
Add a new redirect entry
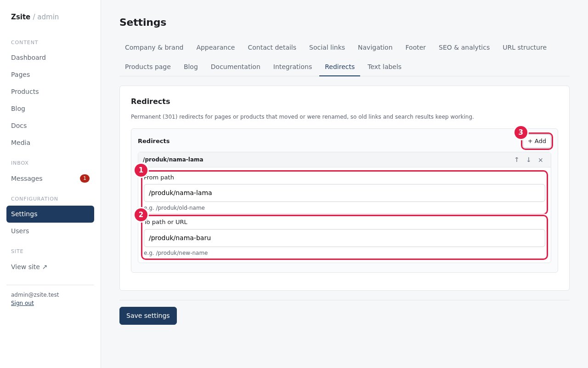point(537,141)
